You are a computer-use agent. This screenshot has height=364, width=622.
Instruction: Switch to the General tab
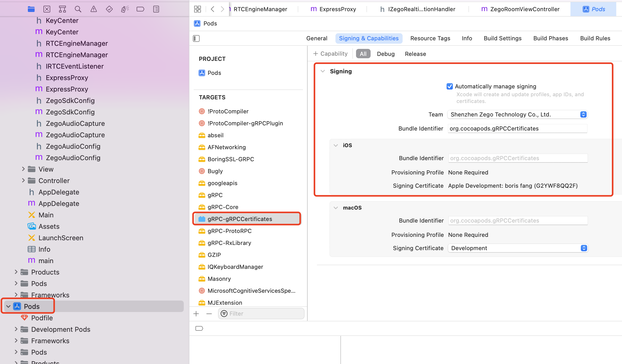click(317, 38)
